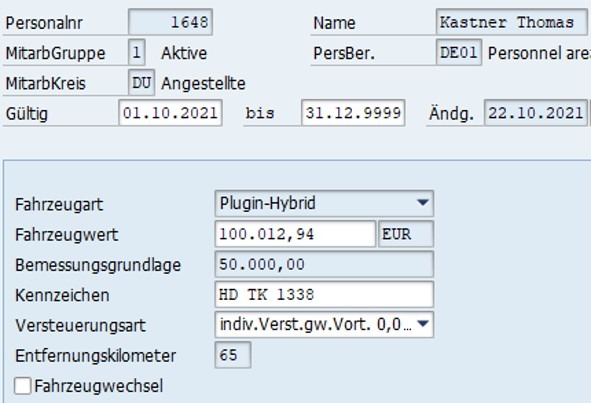Toggle the Fahrzeugwechsel checkbox
Screen dimensions: 591x403
pos(23,386)
